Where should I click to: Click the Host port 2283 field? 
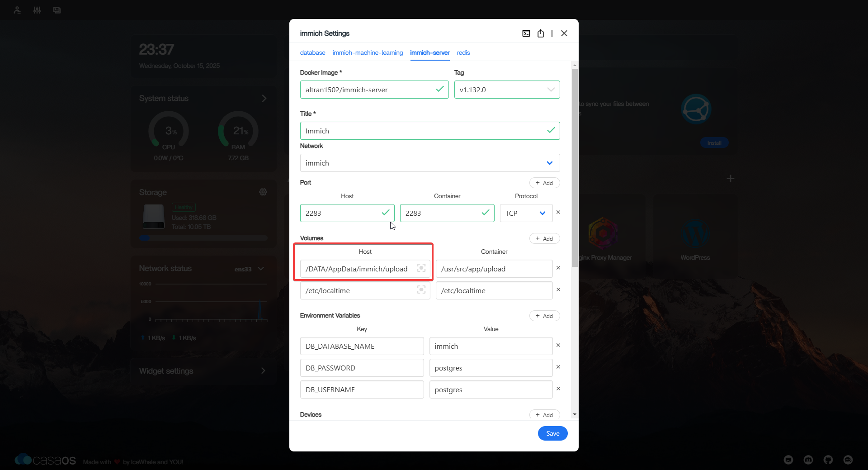[x=347, y=213]
